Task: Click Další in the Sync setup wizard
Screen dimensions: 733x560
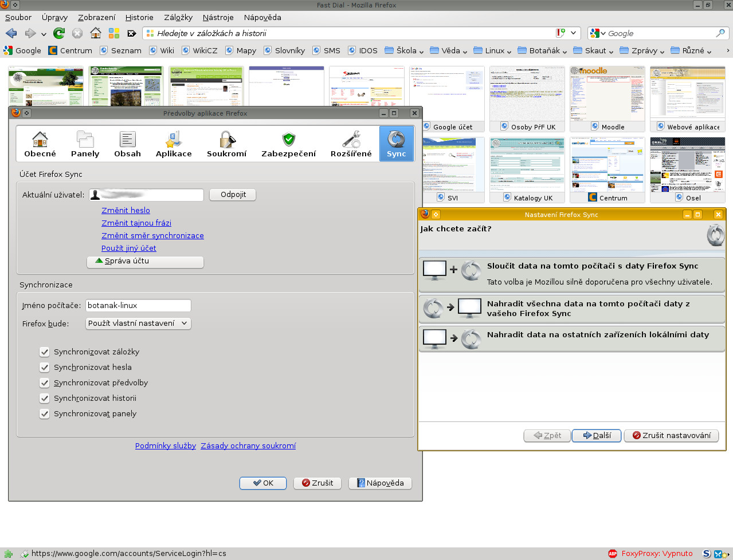Action: (x=597, y=436)
